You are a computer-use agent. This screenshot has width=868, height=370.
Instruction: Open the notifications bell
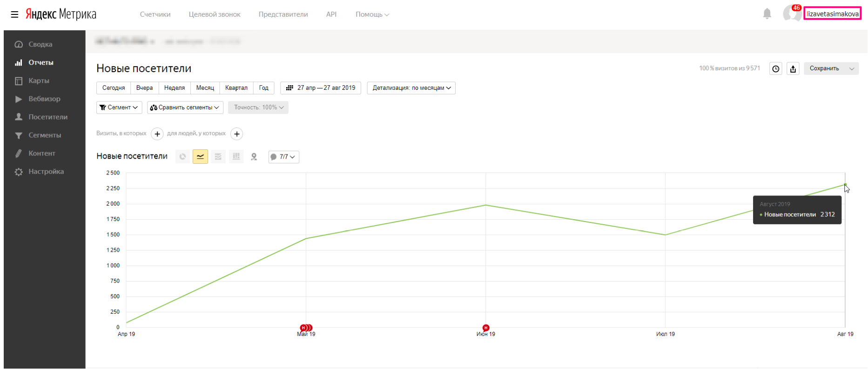coord(767,14)
